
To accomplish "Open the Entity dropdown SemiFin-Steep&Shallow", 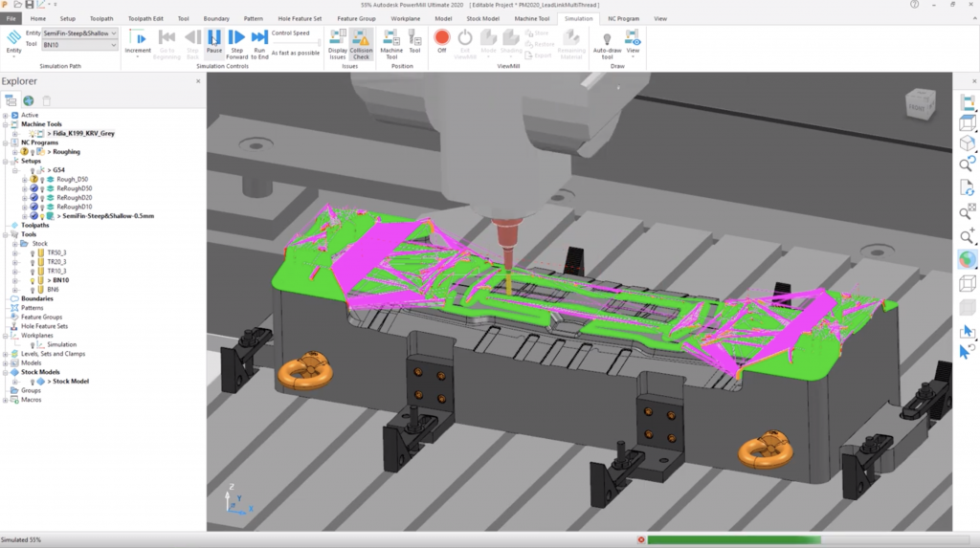I will click(79, 33).
